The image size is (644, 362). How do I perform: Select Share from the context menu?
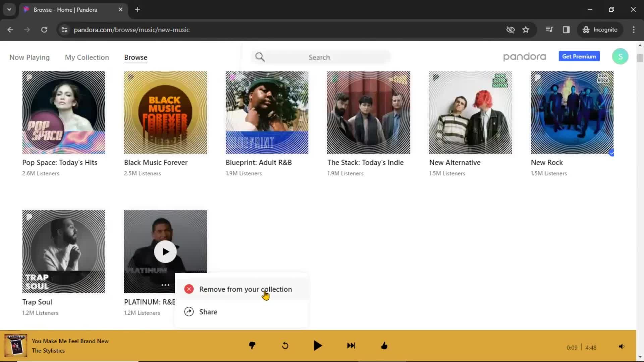pos(241,312)
